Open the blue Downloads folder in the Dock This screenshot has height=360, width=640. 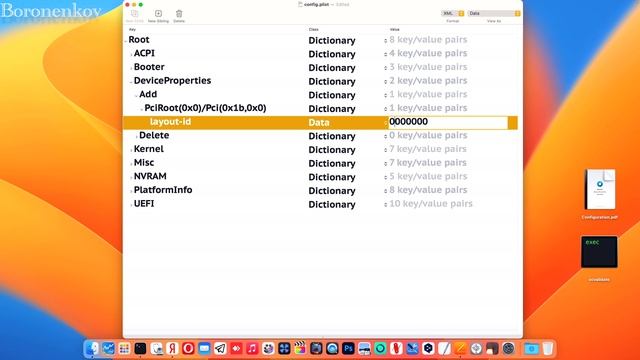(x=531, y=348)
